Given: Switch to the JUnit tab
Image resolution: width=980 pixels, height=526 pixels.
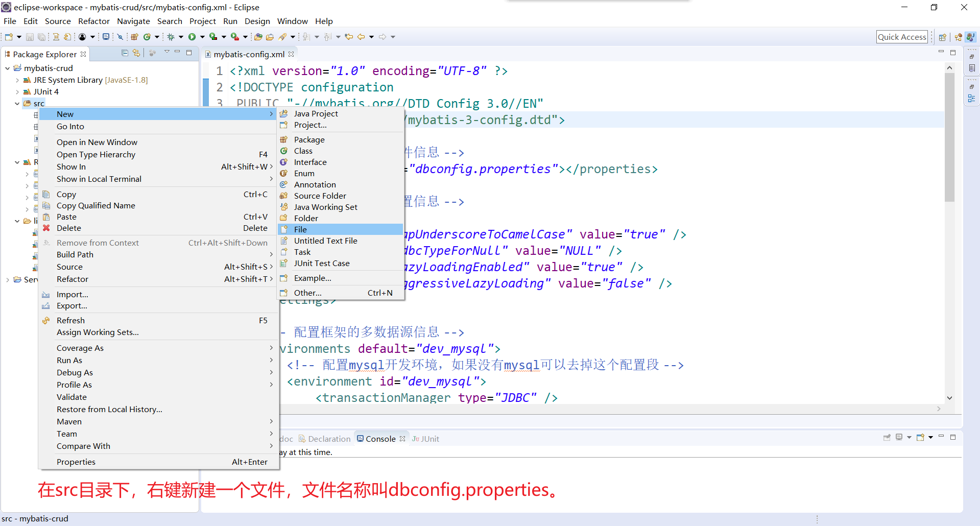Looking at the screenshot, I should (425, 439).
